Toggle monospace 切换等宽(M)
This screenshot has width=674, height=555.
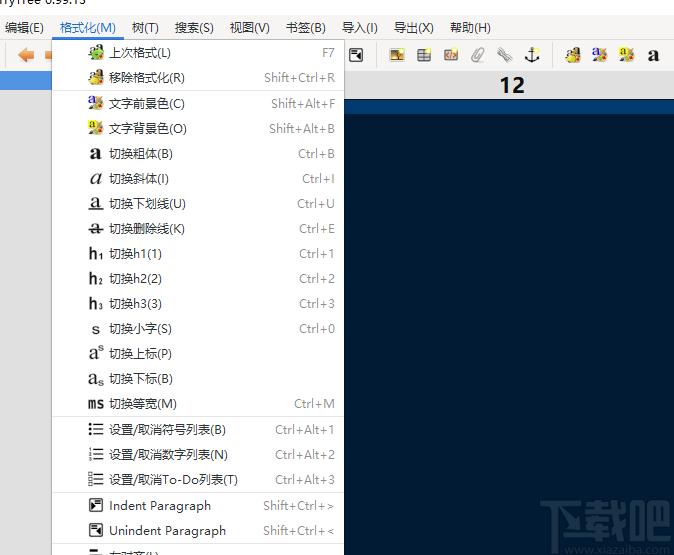198,404
